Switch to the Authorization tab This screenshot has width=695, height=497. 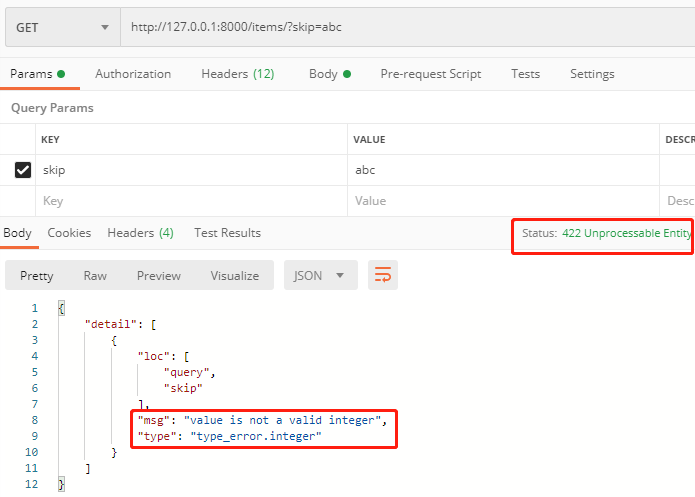(133, 74)
